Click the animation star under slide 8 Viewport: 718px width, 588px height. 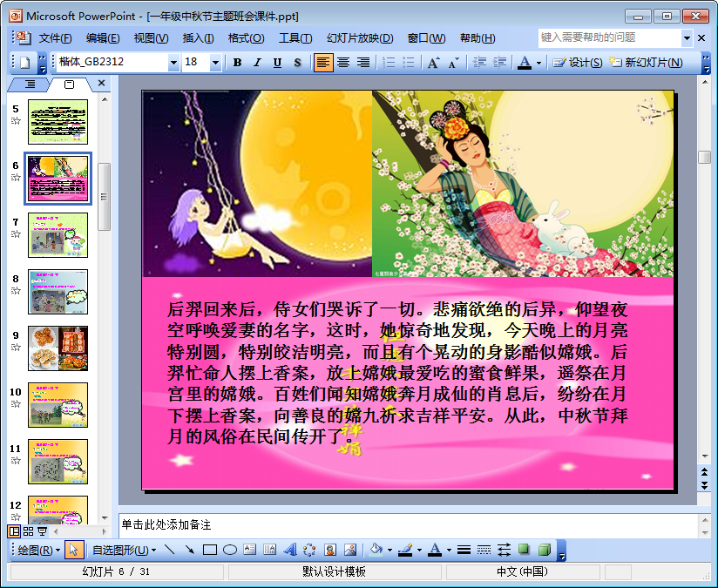pos(16,291)
